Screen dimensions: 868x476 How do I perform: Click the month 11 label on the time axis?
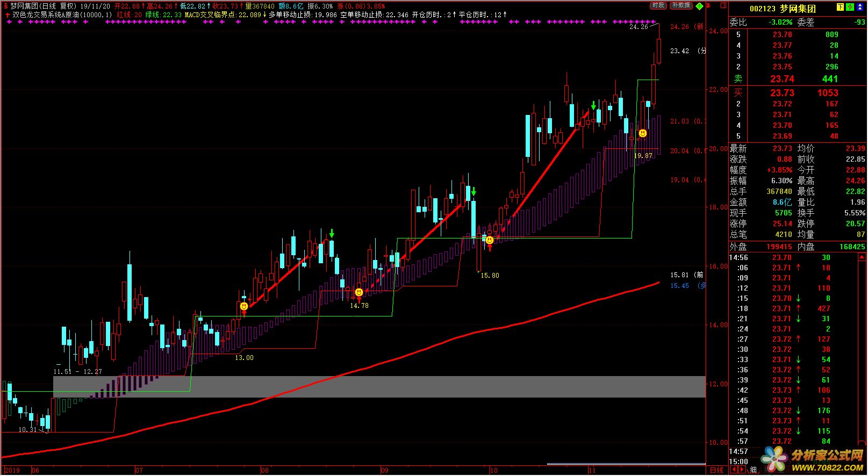(592, 471)
